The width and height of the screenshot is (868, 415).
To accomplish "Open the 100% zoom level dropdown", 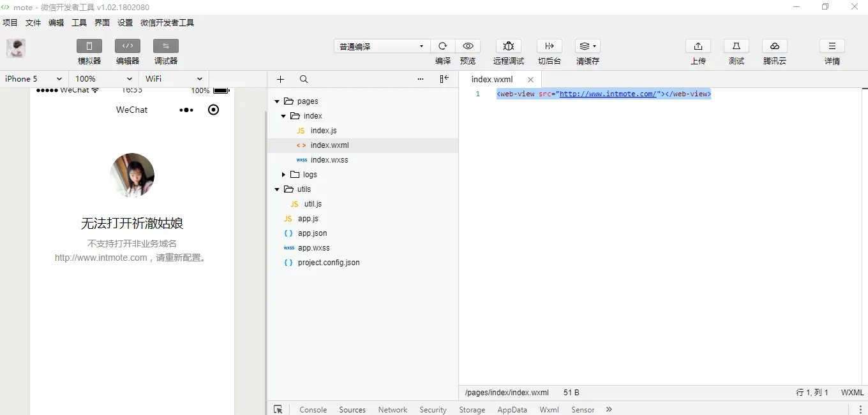I will (x=103, y=78).
